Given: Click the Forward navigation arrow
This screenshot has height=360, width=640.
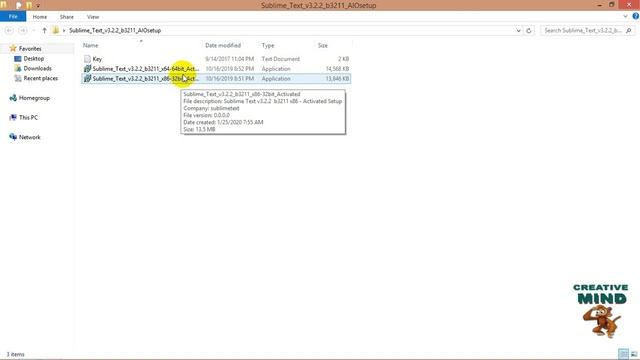Looking at the screenshot, I should pos(23,31).
